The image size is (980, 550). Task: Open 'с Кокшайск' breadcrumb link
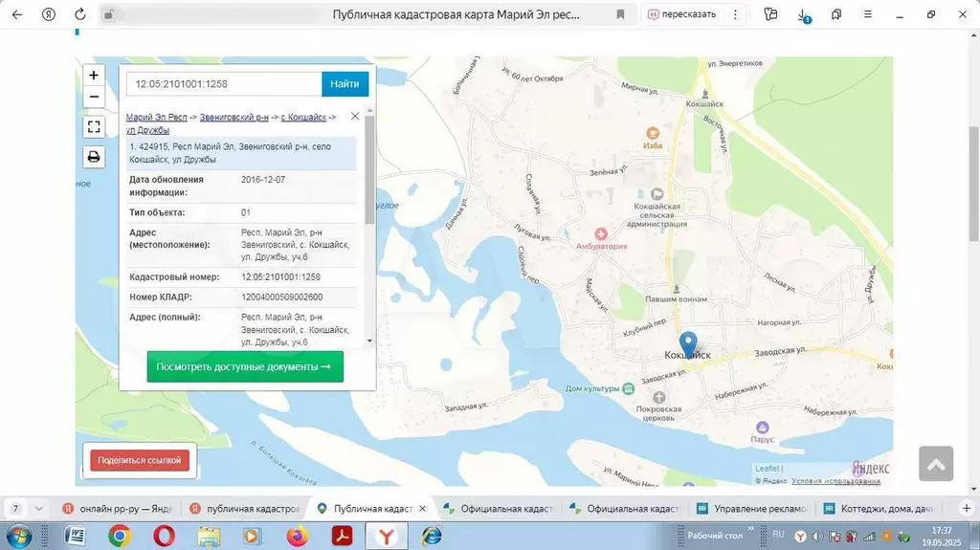(303, 117)
